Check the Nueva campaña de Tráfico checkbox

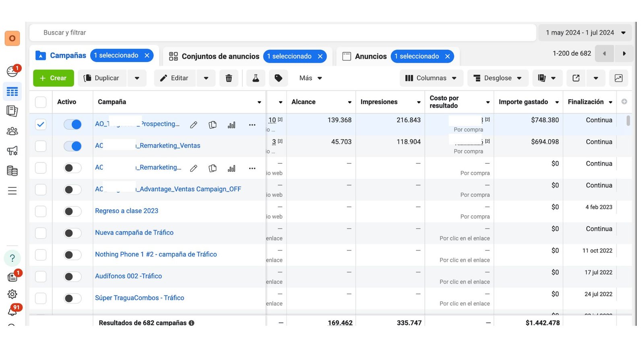(x=41, y=233)
